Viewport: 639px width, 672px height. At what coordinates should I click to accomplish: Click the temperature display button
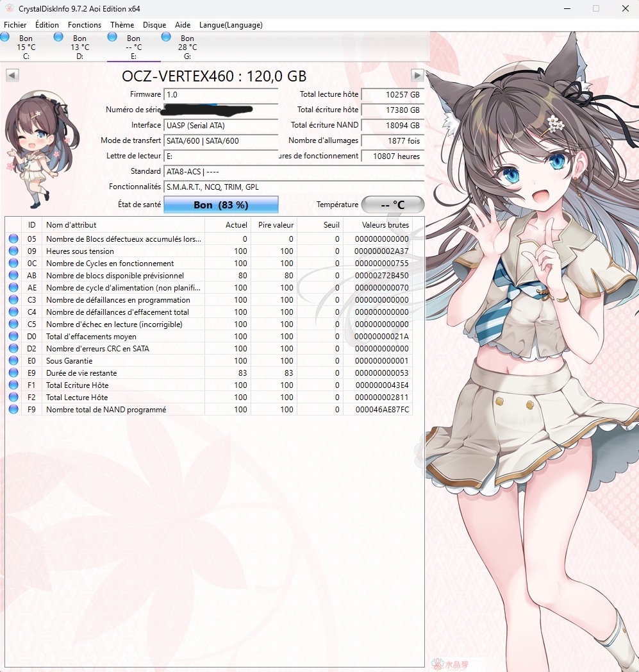coord(392,205)
